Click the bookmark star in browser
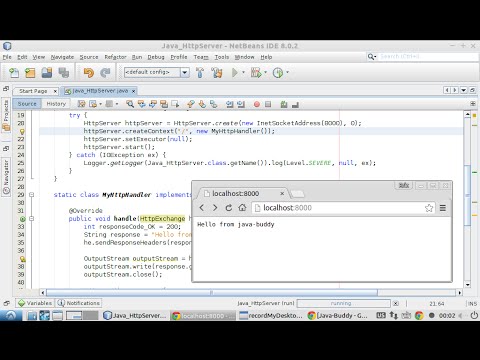Image resolution: width=480 pixels, height=360 pixels. click(x=429, y=208)
